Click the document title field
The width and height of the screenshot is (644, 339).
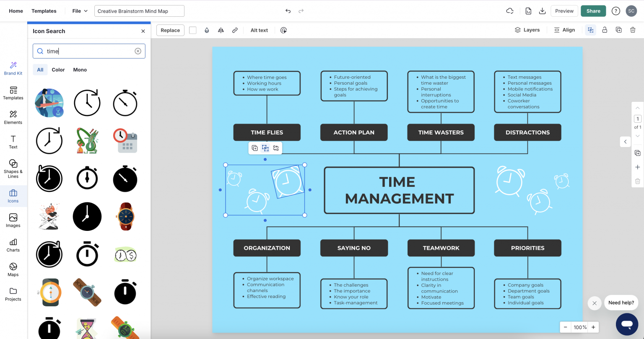[x=139, y=11]
